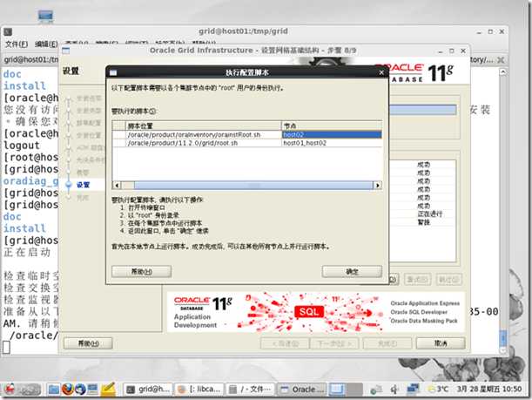Click the software update tray icon
Viewport: 532px width, 400px height.
tap(376, 390)
